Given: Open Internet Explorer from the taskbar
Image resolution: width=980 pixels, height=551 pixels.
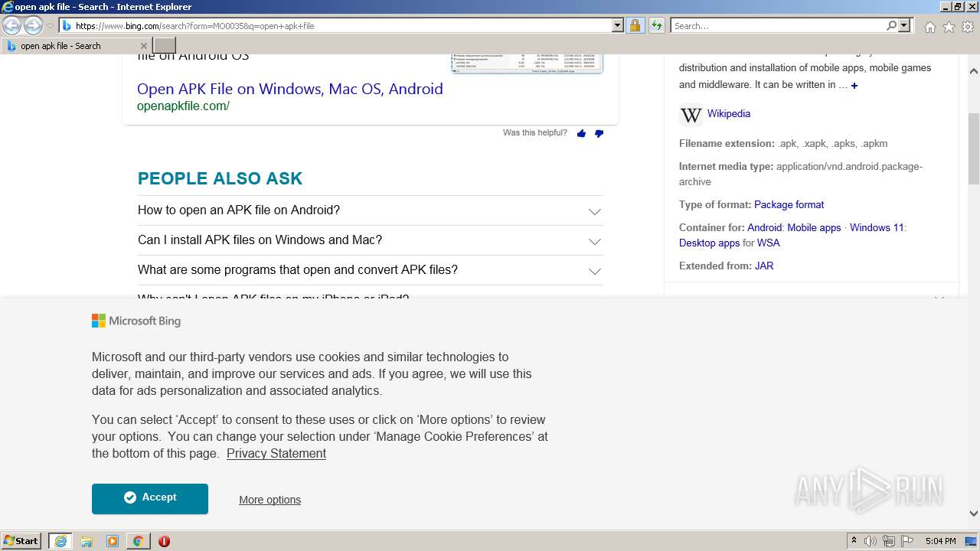Looking at the screenshot, I should click(x=60, y=541).
